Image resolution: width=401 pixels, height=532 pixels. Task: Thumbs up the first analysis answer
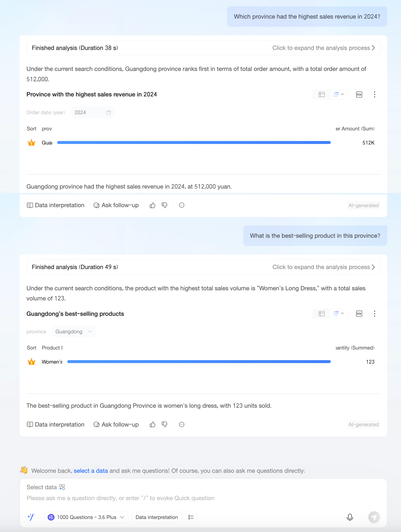coord(152,205)
